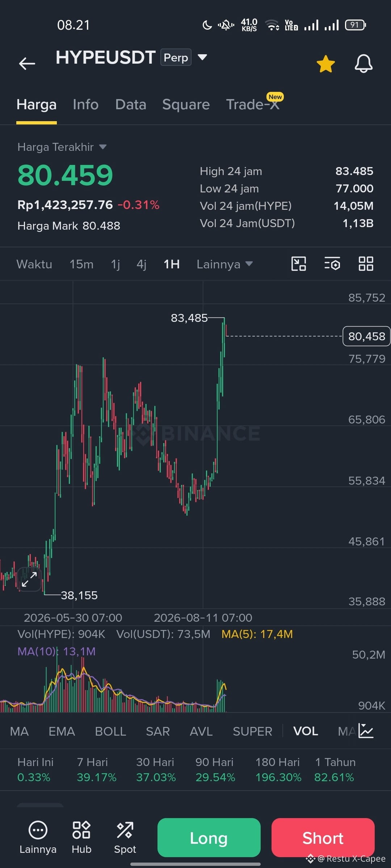Enable the SUPER indicator
This screenshot has width=391, height=868.
[252, 731]
